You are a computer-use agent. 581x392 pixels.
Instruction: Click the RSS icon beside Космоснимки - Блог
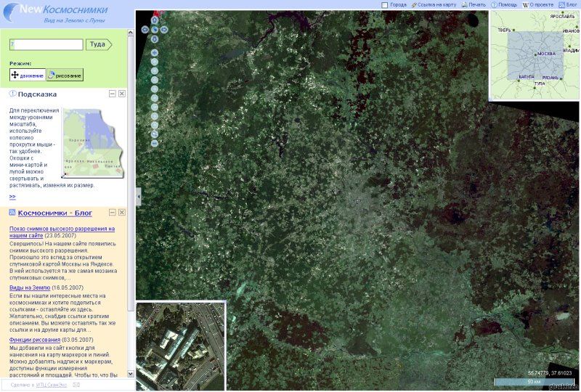pos(12,213)
